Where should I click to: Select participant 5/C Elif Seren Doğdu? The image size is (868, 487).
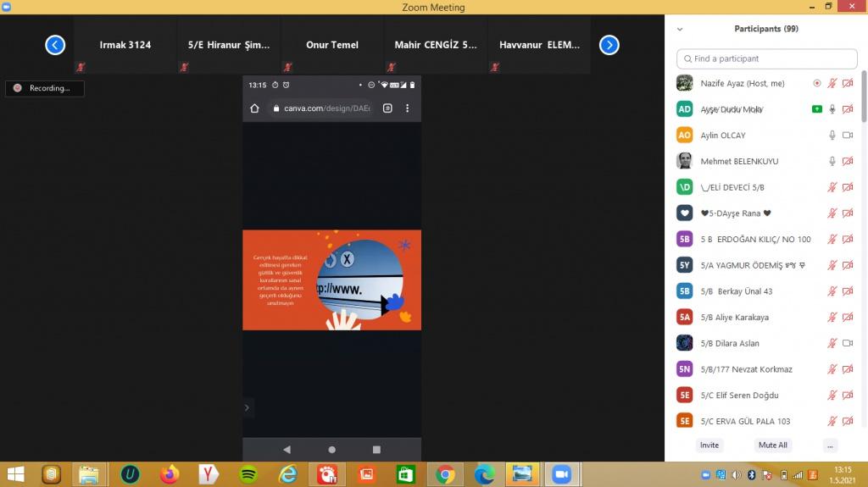[x=739, y=396]
